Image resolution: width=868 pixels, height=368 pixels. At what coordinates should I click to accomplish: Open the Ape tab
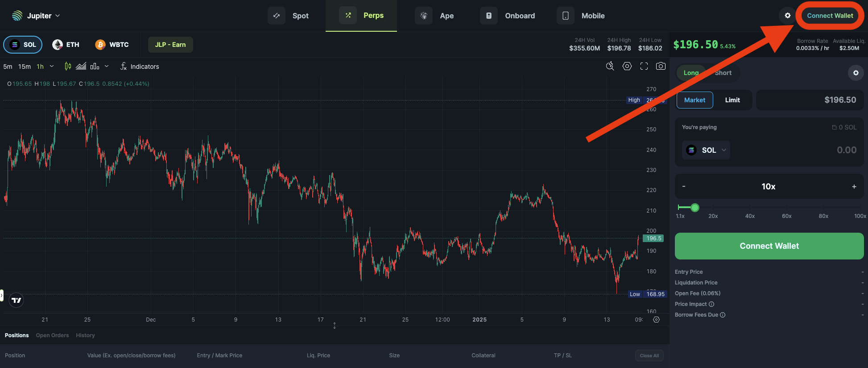click(x=434, y=16)
